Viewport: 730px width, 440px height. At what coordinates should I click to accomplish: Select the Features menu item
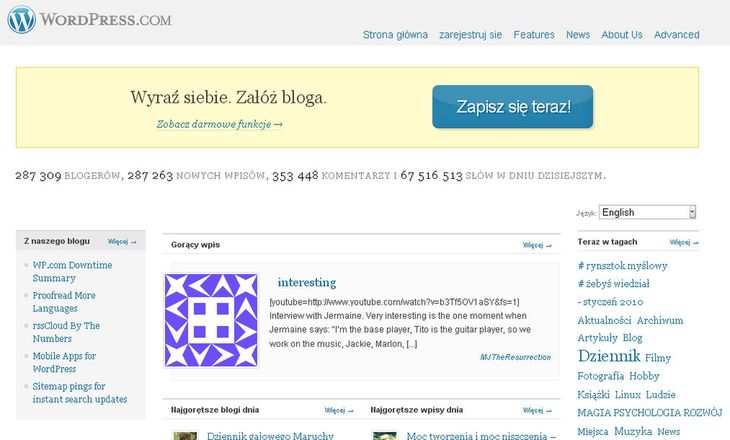534,35
